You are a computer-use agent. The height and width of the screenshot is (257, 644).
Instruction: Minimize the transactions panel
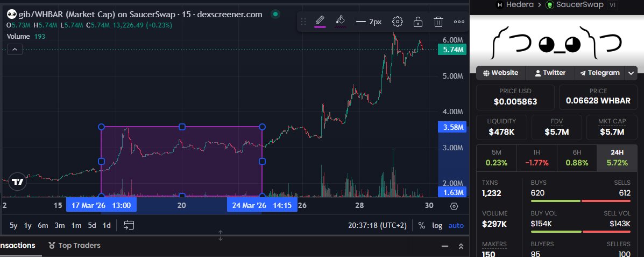pos(445,246)
